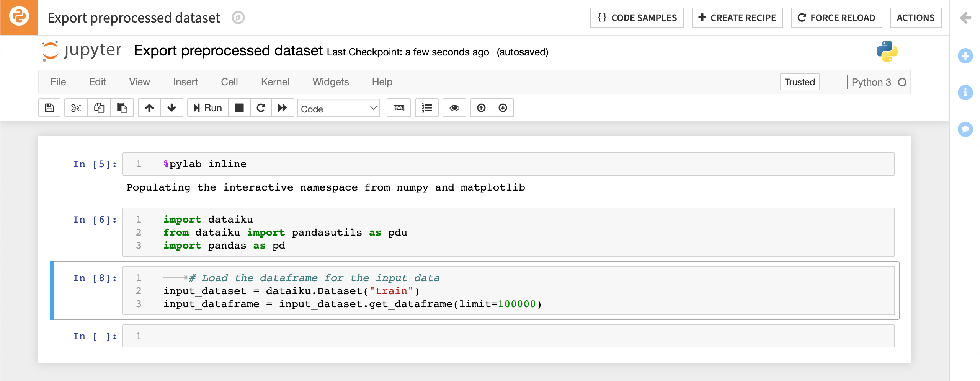Open the Kernel menu
980x381 pixels.
point(275,82)
